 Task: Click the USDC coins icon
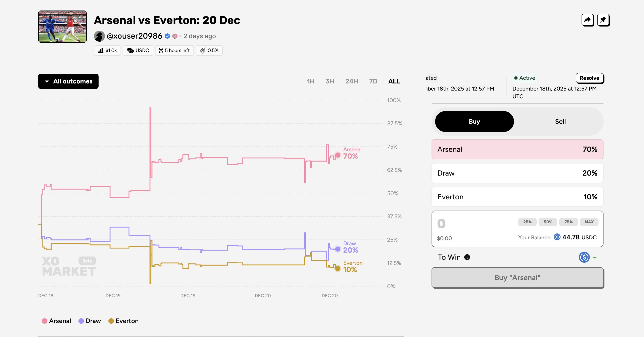(130, 51)
